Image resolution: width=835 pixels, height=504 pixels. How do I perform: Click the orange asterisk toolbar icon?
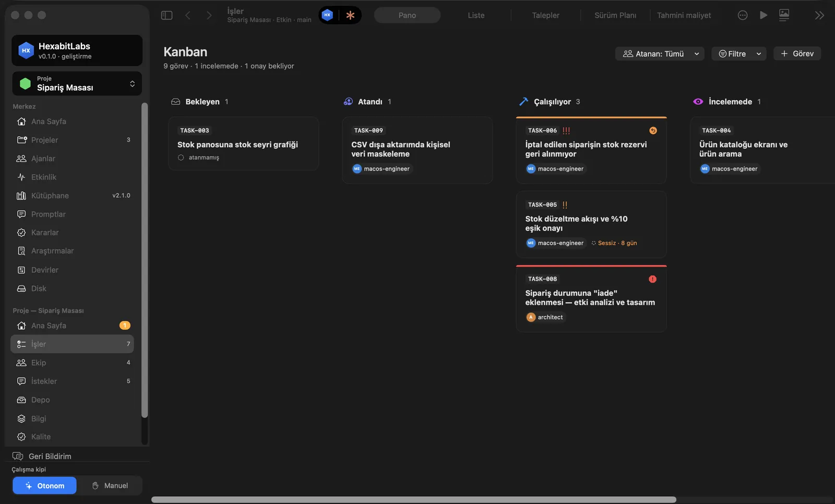point(350,15)
